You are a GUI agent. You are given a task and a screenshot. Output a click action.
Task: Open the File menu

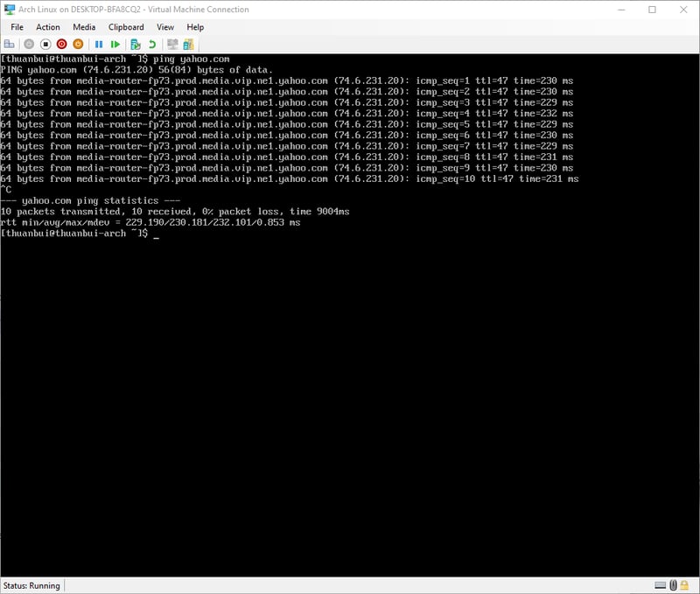tap(17, 27)
